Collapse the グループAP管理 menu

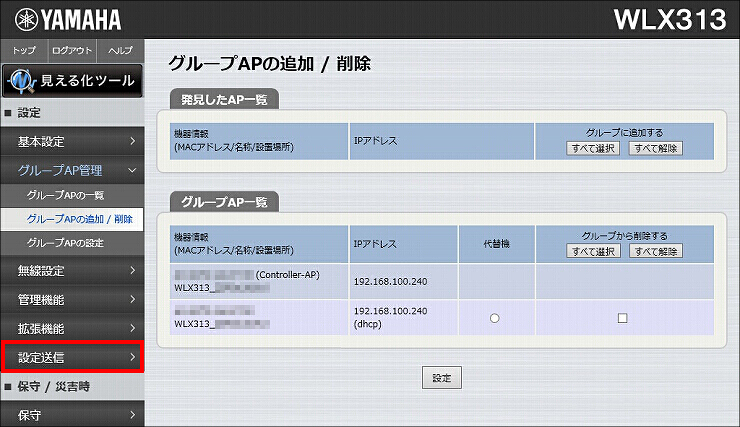click(x=72, y=170)
